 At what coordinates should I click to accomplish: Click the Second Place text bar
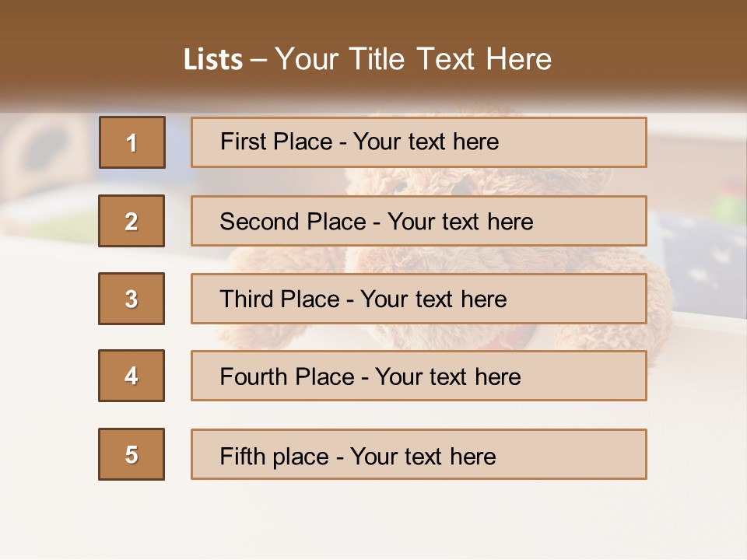coord(419,221)
